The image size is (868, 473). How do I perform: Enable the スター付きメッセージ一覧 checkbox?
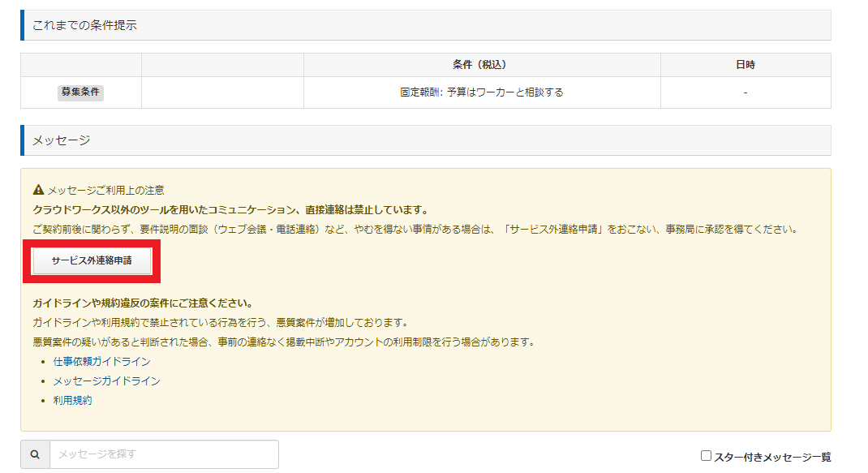[x=706, y=456]
